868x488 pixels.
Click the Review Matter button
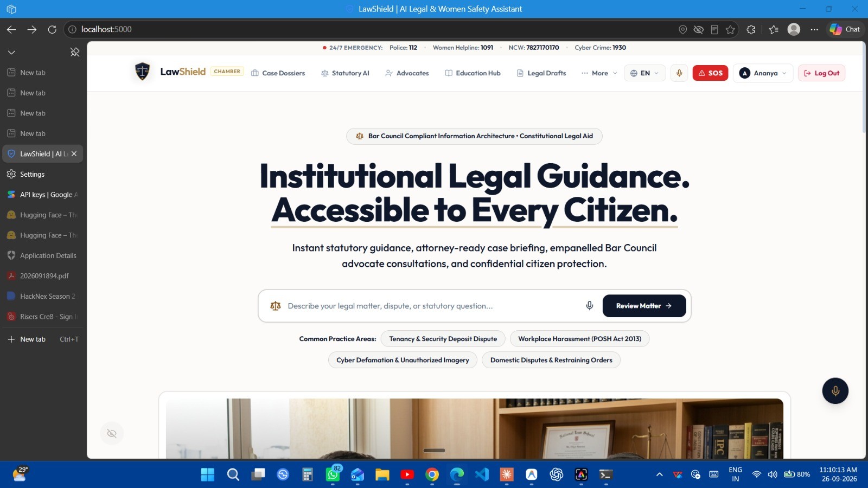coord(644,306)
